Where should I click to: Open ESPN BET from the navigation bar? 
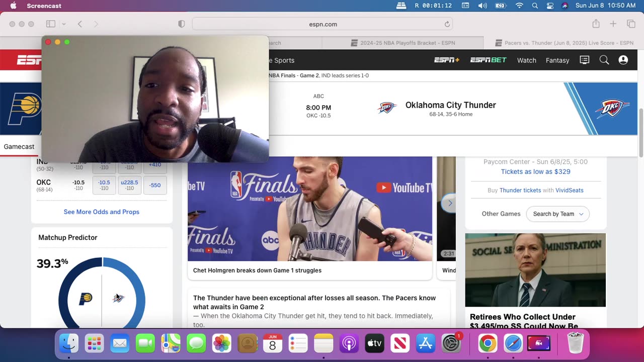pyautogui.click(x=488, y=60)
